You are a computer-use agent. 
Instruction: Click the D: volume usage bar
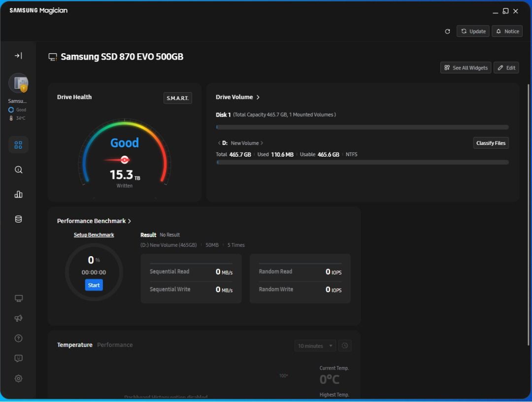(x=363, y=163)
